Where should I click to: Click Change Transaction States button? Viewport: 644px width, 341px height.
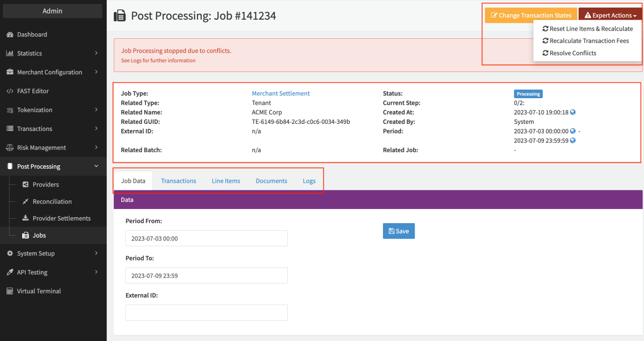pos(531,15)
